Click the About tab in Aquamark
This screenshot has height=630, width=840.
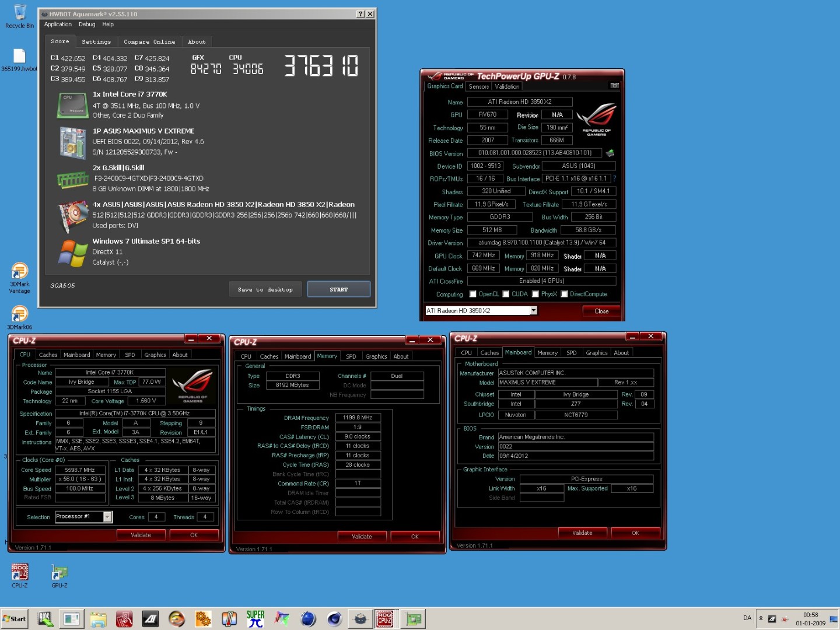[x=197, y=42]
